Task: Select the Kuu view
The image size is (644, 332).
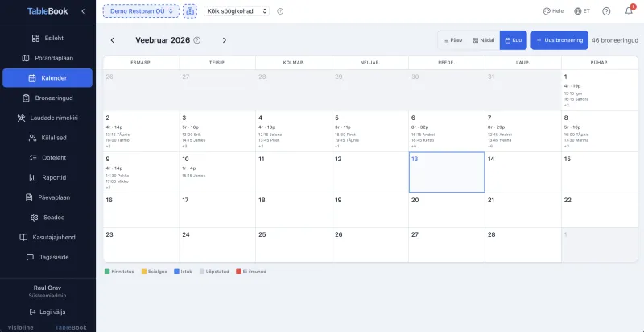Action: (x=514, y=40)
